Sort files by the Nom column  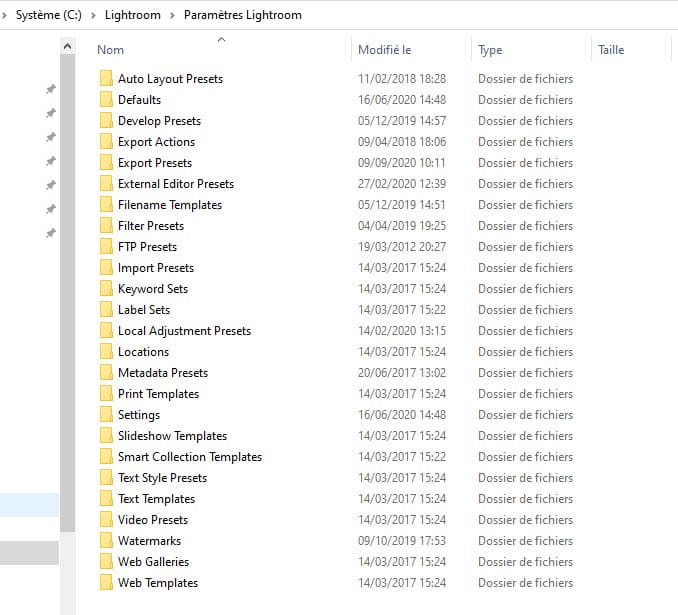coord(110,50)
